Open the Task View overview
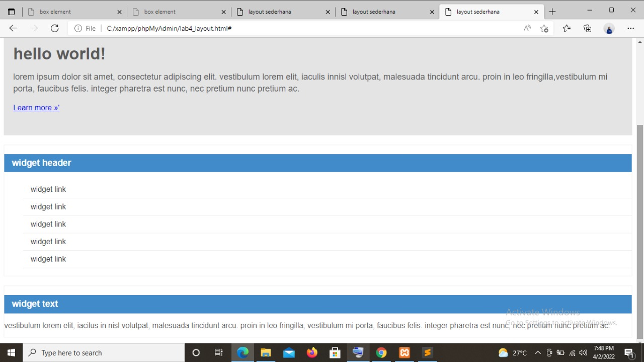This screenshot has height=362, width=644. (x=218, y=352)
